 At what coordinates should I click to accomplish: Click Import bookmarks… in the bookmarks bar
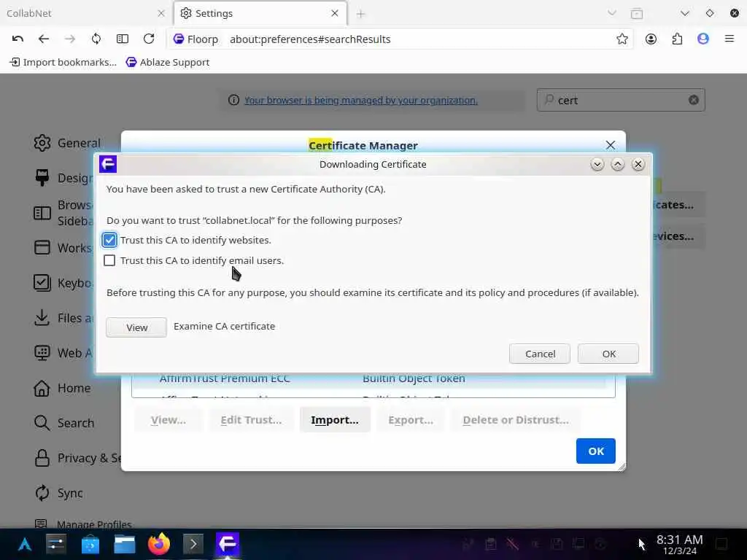click(63, 63)
